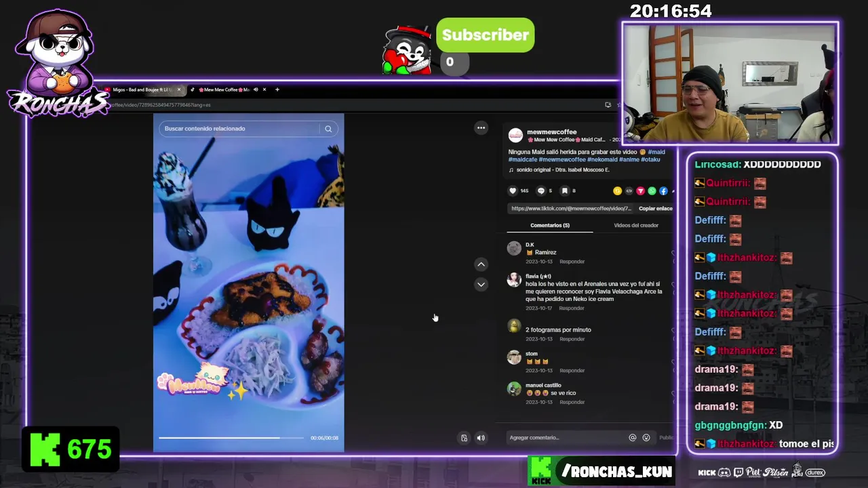
Task: Click the Agregar comentario input field
Action: pyautogui.click(x=567, y=438)
